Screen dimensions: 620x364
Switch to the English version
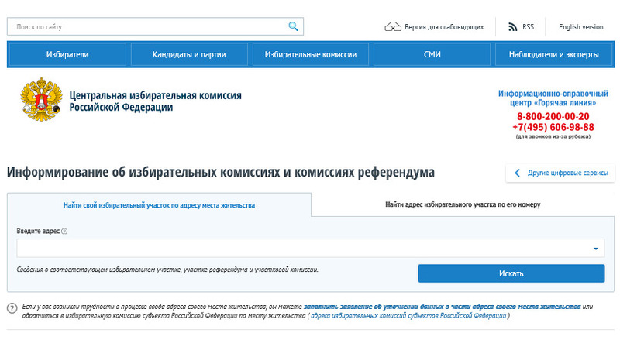[x=580, y=27]
